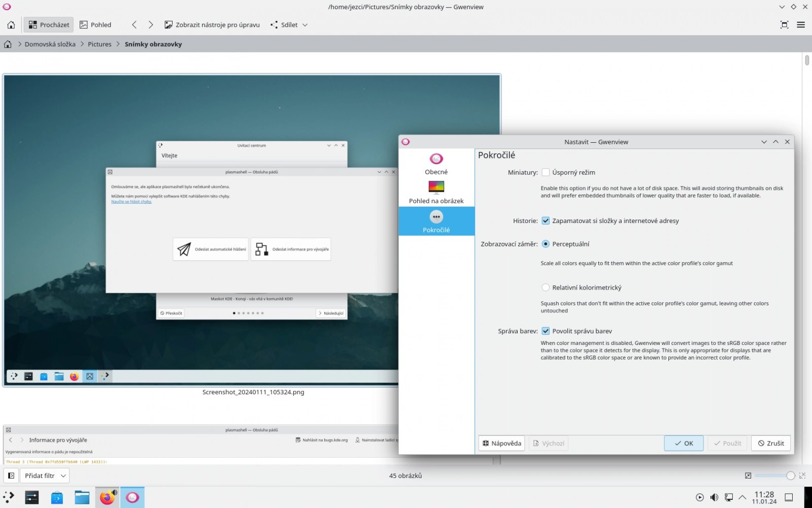
Task: Switch to Procházet browse mode
Action: [49, 24]
